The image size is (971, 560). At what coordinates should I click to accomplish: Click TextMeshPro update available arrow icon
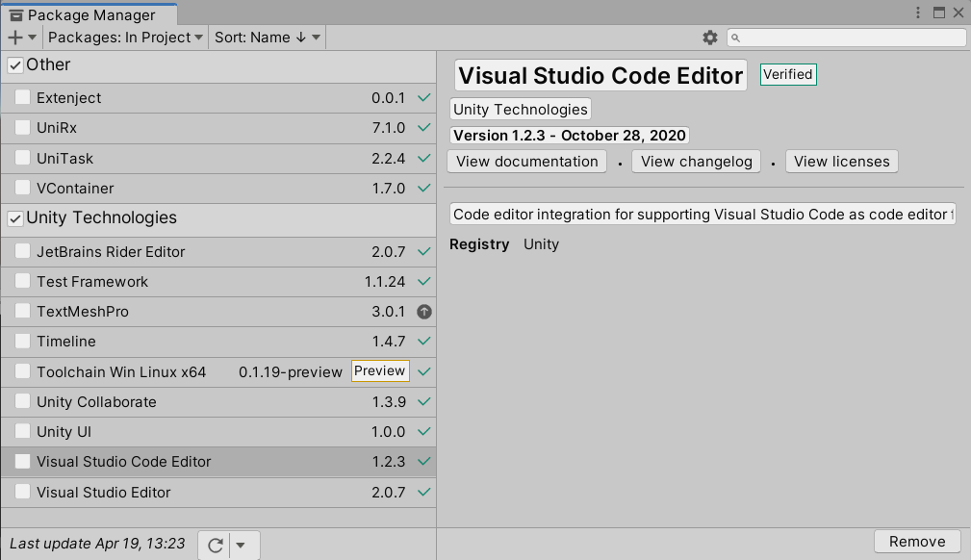(x=424, y=312)
